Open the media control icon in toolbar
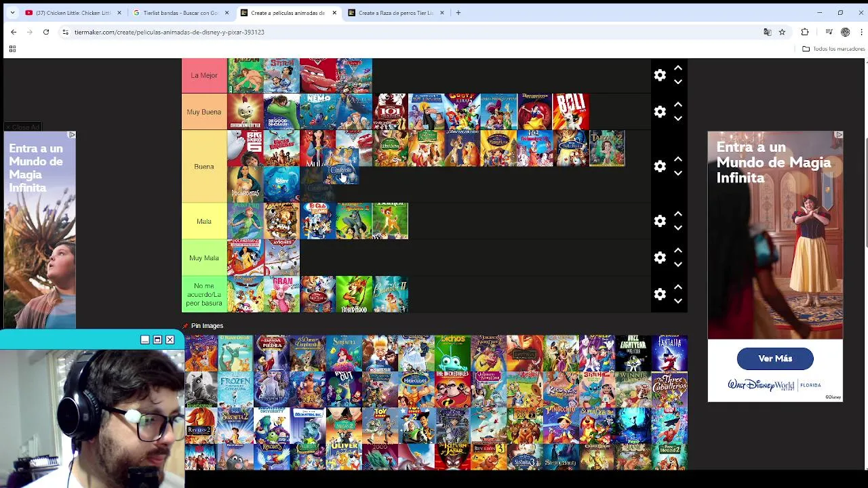The width and height of the screenshot is (868, 488). tap(829, 32)
